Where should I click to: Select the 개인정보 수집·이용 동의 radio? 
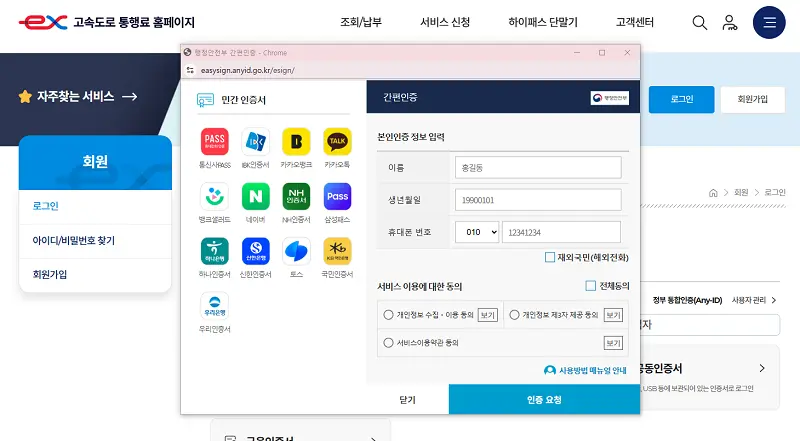tap(388, 315)
